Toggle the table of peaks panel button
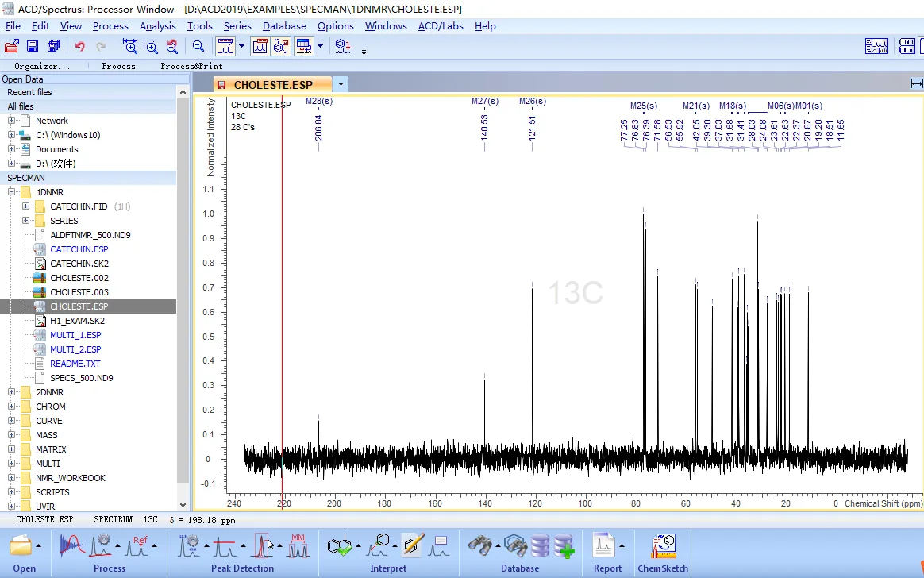This screenshot has height=578, width=924. pos(304,46)
